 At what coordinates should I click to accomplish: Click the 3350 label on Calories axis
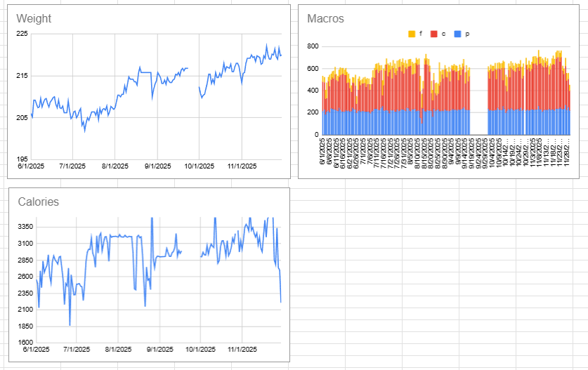pos(25,227)
